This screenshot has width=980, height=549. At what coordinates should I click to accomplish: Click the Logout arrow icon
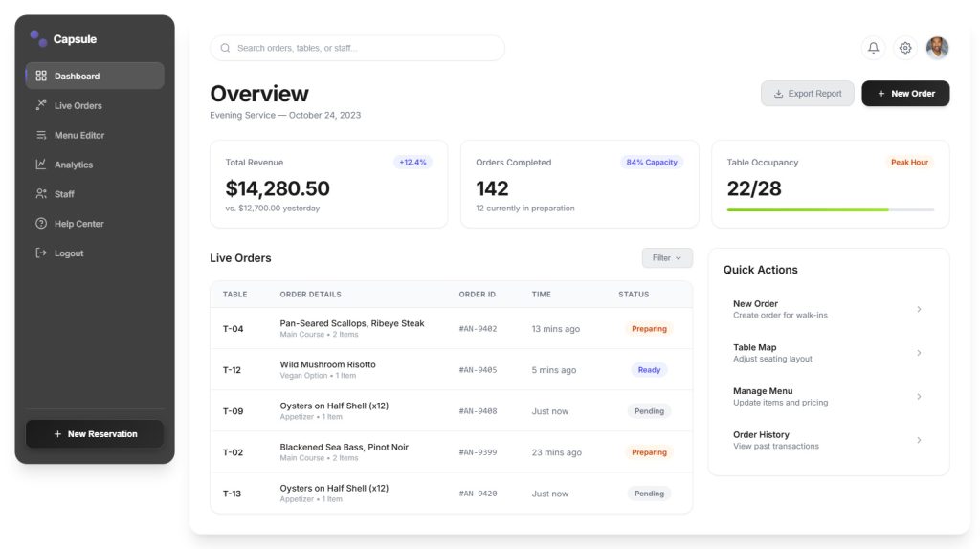pyautogui.click(x=41, y=253)
